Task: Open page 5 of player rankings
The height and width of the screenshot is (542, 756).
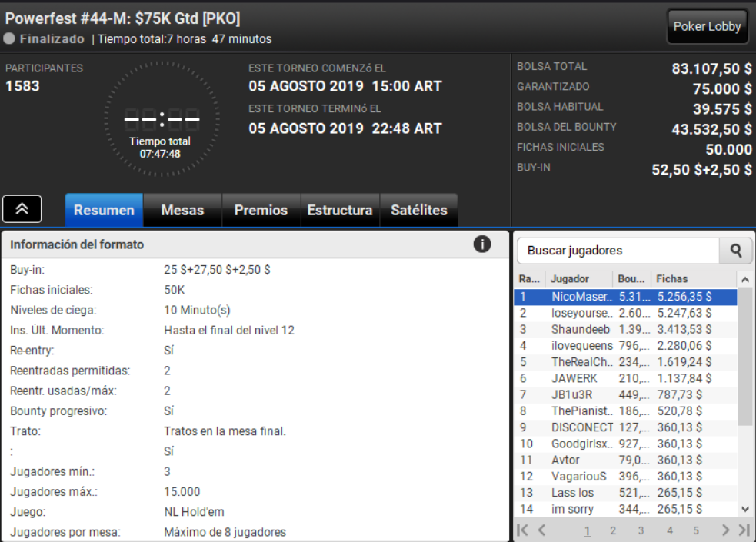Action: tap(696, 530)
